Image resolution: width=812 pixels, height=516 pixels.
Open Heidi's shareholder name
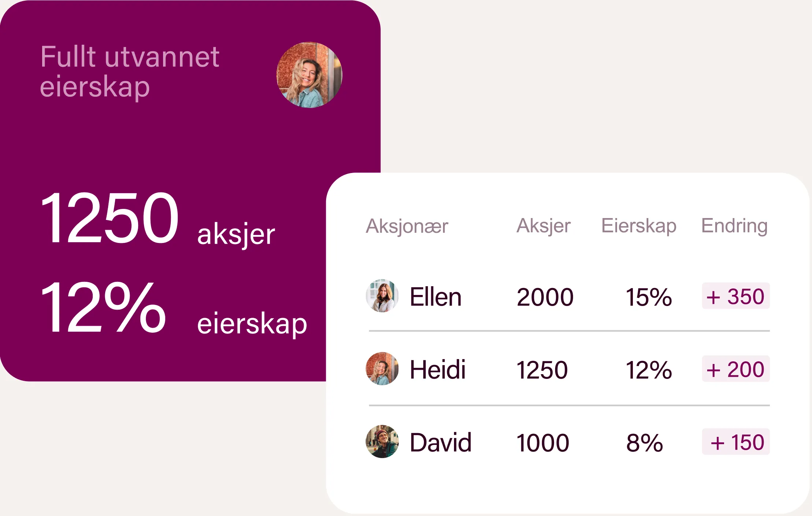click(438, 369)
